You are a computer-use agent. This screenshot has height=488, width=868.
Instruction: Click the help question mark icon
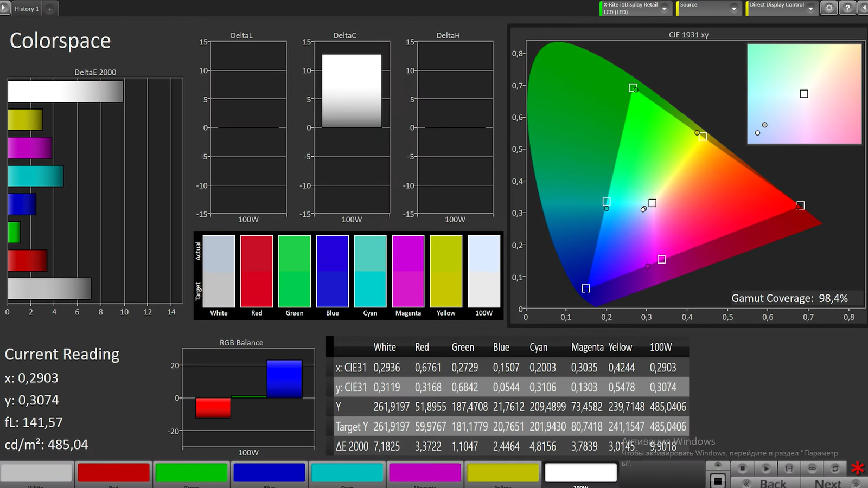(x=847, y=8)
